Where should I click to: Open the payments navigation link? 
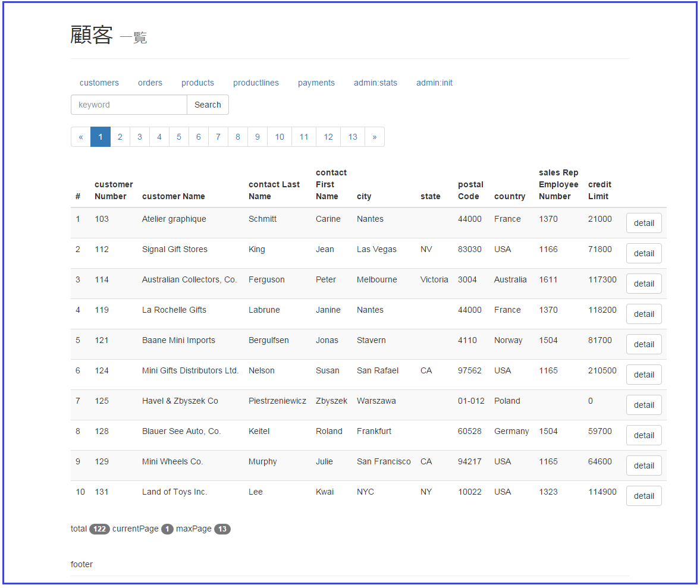point(316,83)
